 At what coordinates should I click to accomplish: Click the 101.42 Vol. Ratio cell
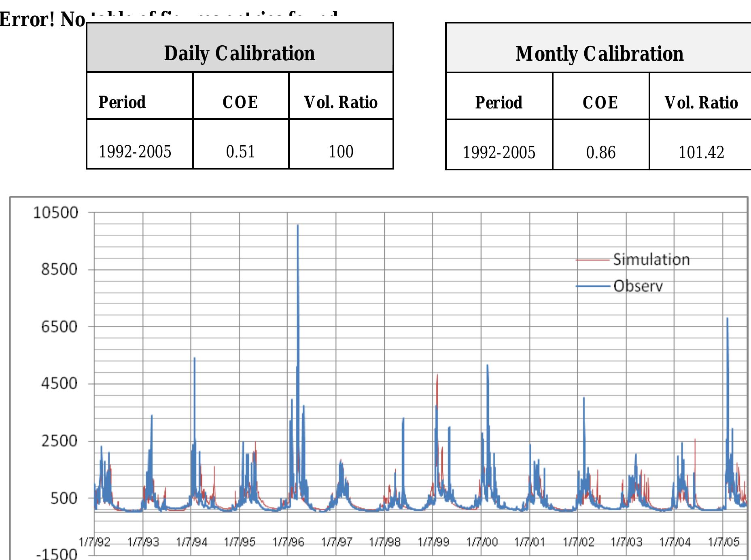701,153
